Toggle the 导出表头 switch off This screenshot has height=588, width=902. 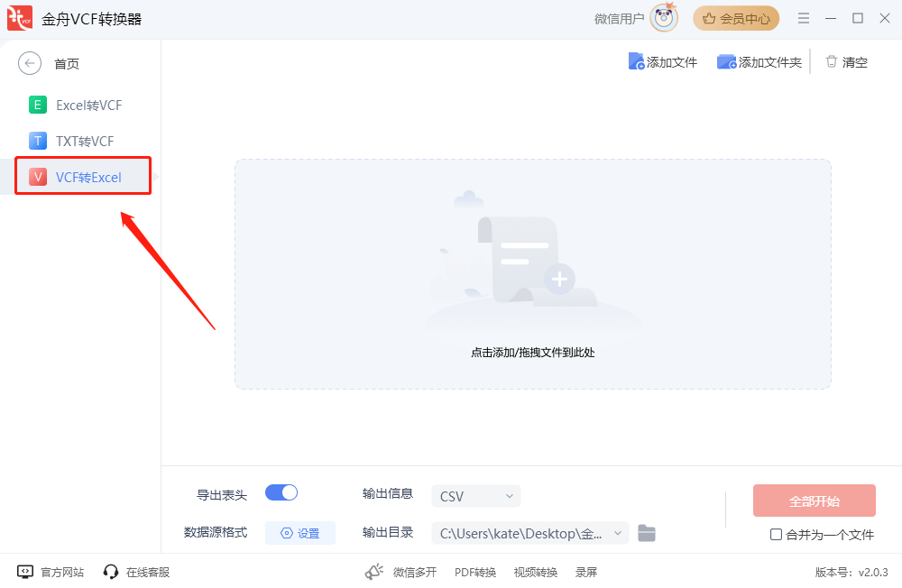(x=281, y=492)
